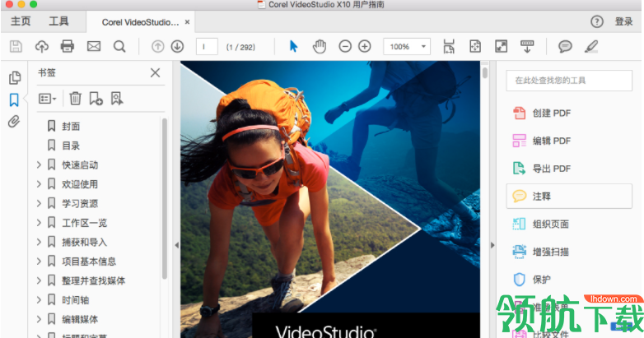
Task: Expand the 捕获和导入 bookmark
Action: 39,242
